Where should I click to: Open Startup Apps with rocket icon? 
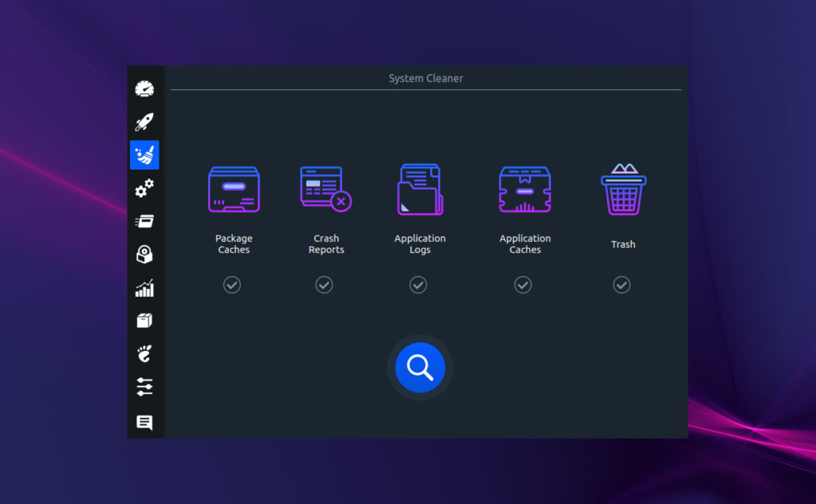pyautogui.click(x=144, y=121)
